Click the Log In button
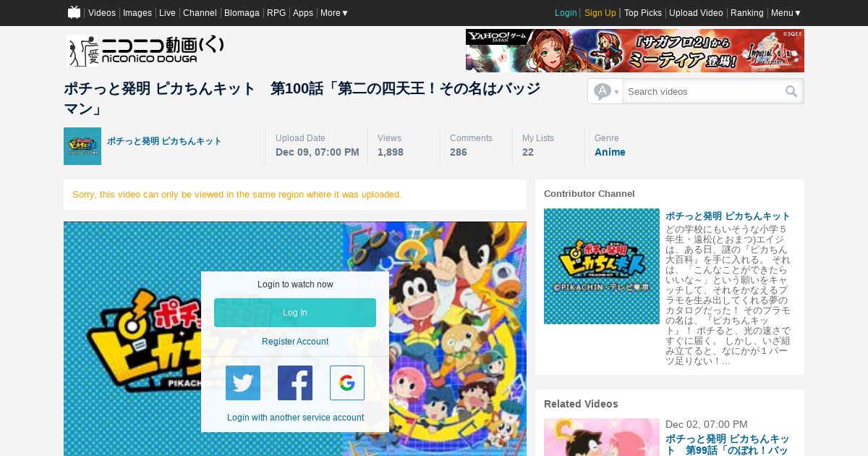Image resolution: width=868 pixels, height=456 pixels. pyautogui.click(x=295, y=313)
